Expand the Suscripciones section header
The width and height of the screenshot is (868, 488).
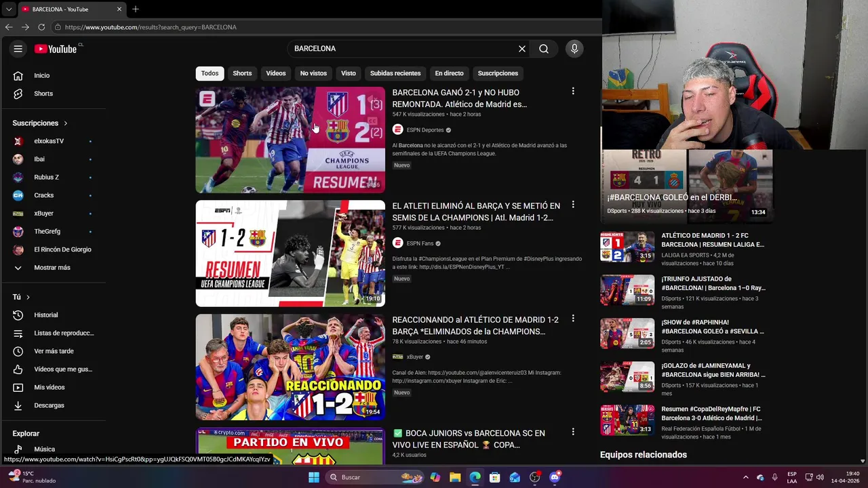tap(40, 123)
